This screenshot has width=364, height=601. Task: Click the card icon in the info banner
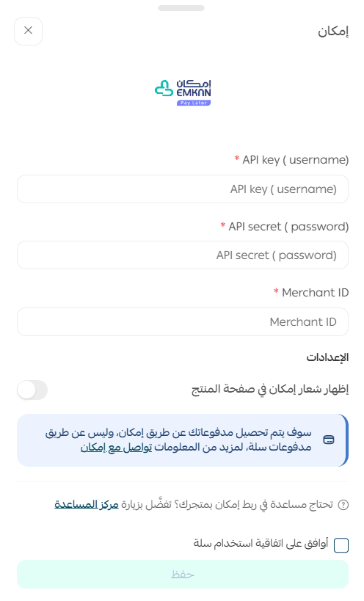pyautogui.click(x=329, y=440)
